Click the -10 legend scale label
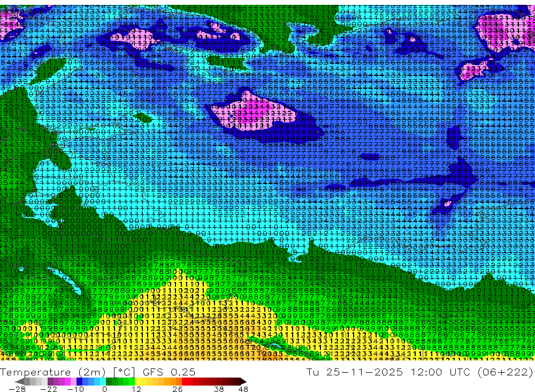Viewport: 535px width, 392px height. coord(75,389)
